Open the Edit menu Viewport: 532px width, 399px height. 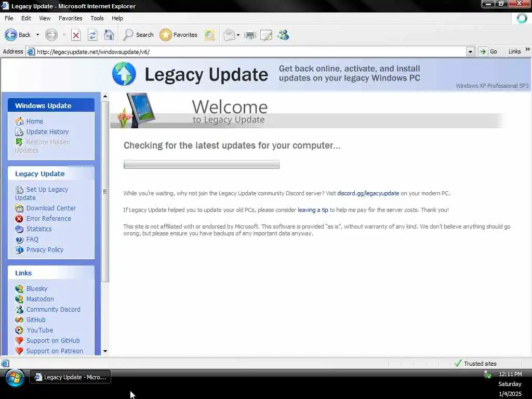26,18
